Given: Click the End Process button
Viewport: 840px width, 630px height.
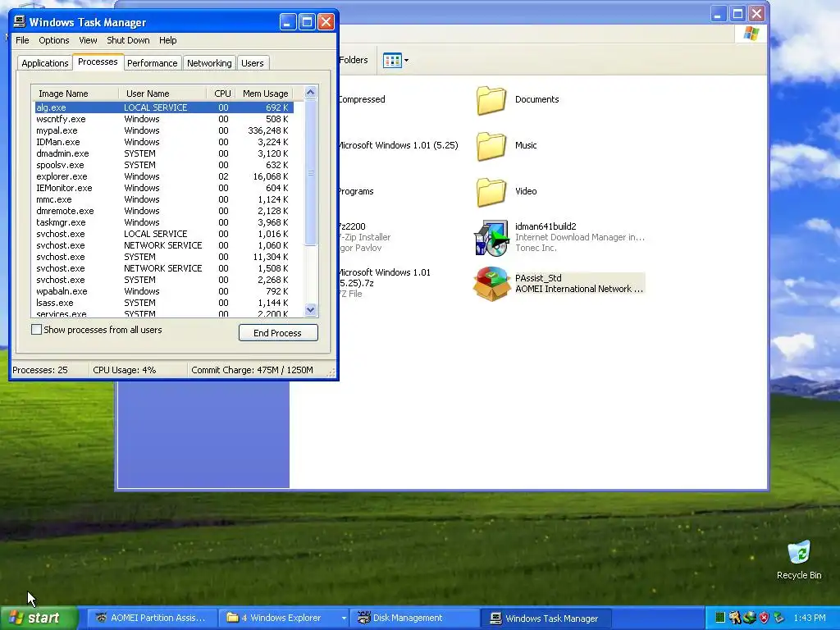Looking at the screenshot, I should [x=278, y=333].
